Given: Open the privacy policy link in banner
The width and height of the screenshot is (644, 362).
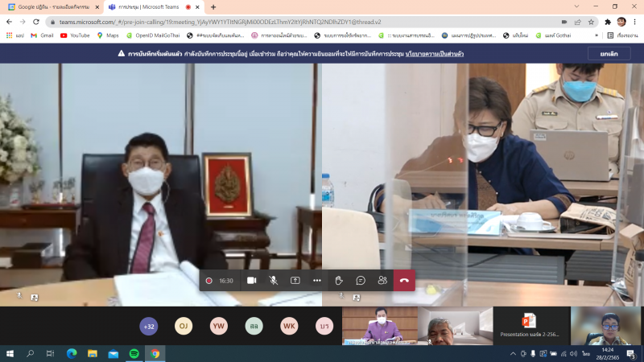Looking at the screenshot, I should [435, 54].
